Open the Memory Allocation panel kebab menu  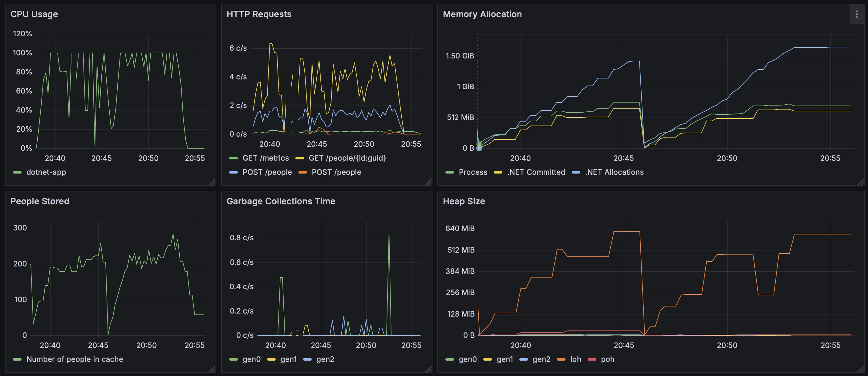(x=857, y=14)
